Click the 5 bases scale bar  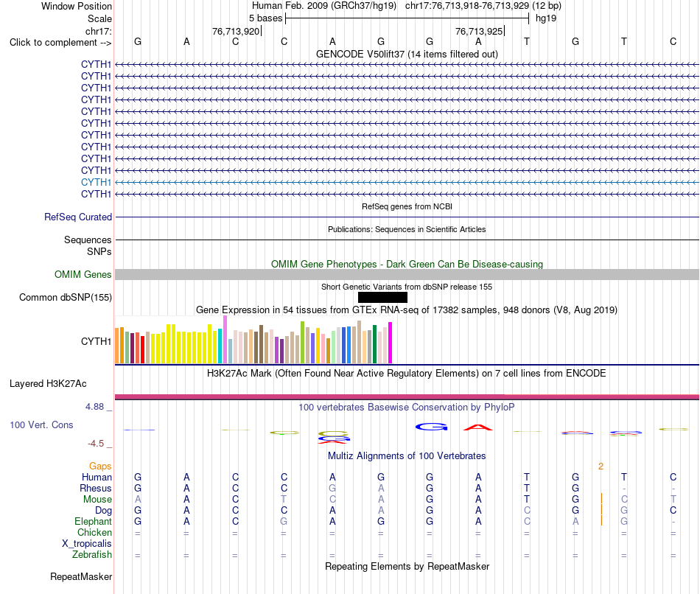tap(407, 18)
